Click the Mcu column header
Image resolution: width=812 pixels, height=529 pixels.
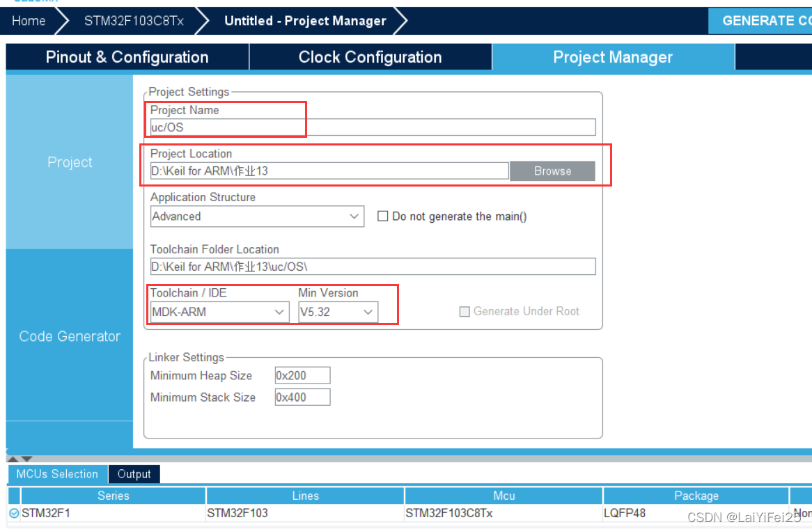503,496
